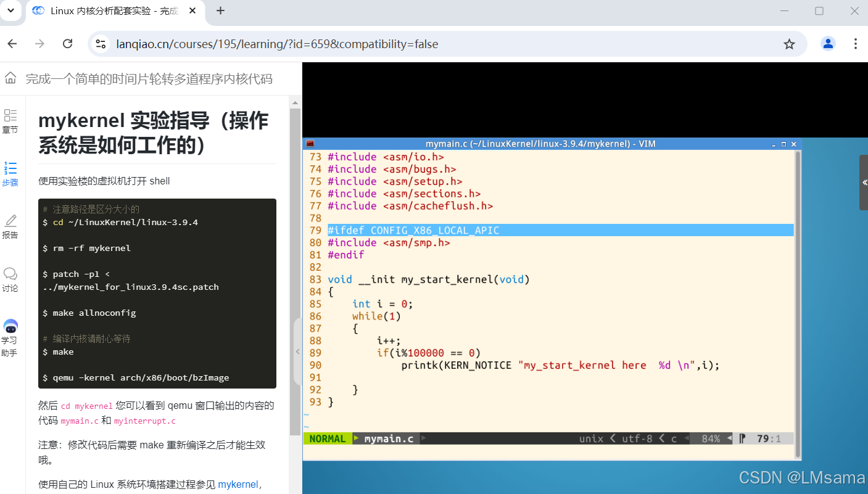Click the NORMAL mode indicator in the status line
The height and width of the screenshot is (494, 868).
pos(328,438)
